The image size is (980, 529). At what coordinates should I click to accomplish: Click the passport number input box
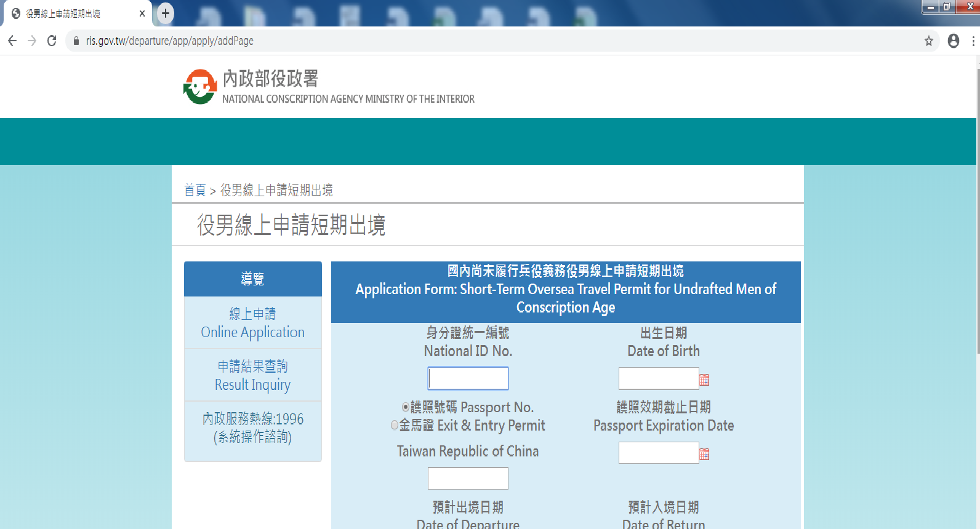[468, 478]
